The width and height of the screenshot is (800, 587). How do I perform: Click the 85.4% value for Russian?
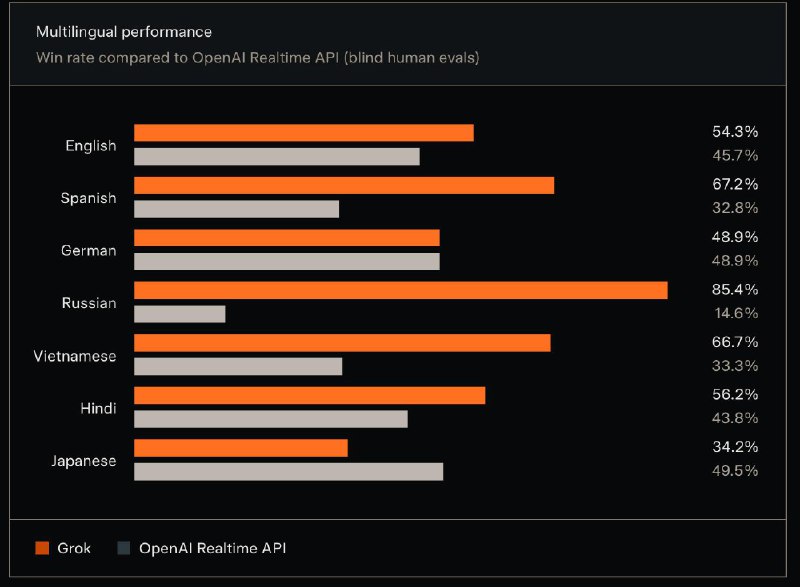click(735, 289)
